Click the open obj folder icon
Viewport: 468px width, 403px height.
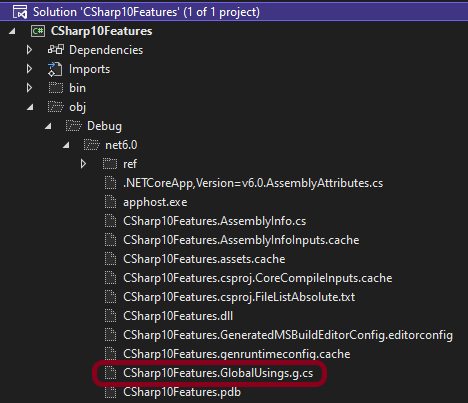coord(56,107)
